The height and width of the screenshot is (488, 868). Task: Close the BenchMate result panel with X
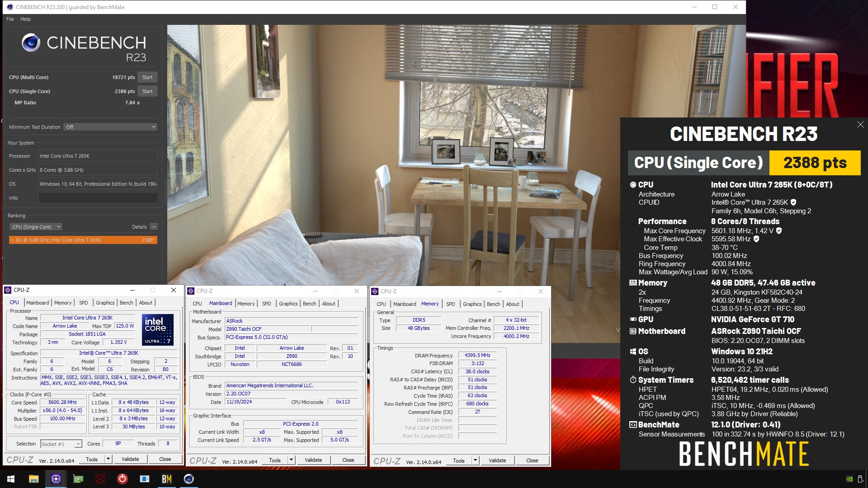coord(860,125)
